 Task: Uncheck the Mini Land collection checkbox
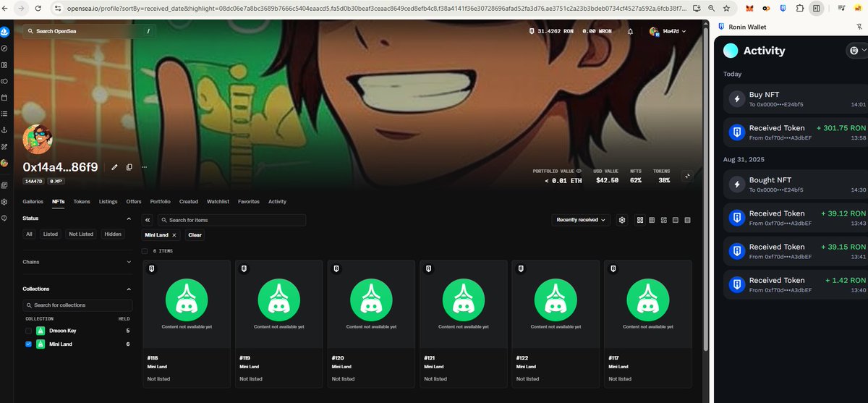pos(28,344)
